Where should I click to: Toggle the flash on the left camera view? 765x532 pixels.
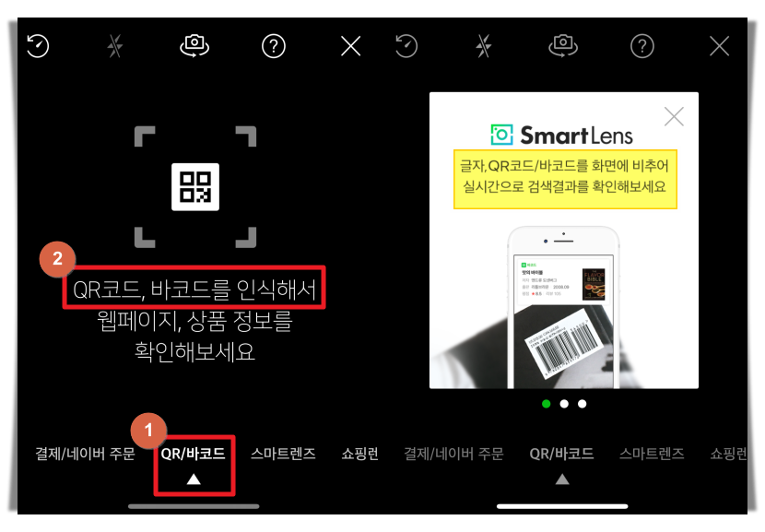point(114,45)
